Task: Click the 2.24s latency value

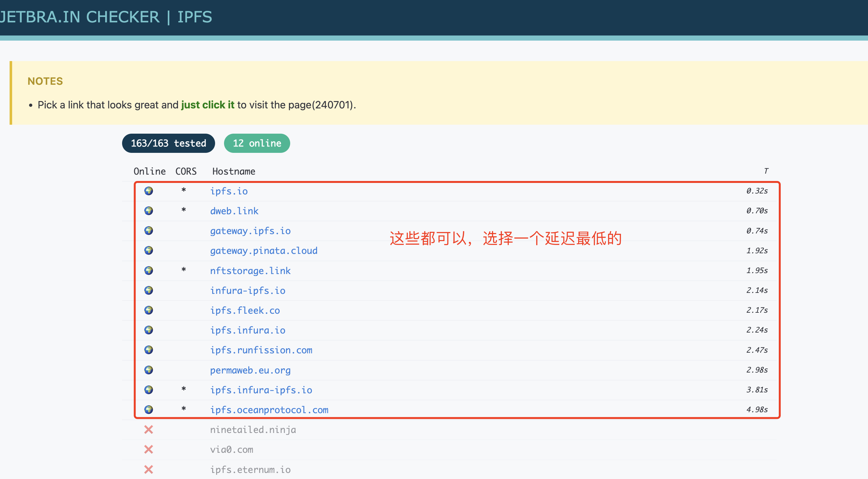Action: (x=757, y=330)
